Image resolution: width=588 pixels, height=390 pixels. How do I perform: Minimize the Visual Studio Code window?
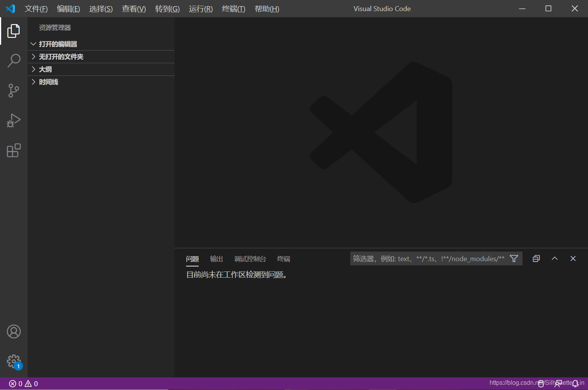pyautogui.click(x=522, y=8)
